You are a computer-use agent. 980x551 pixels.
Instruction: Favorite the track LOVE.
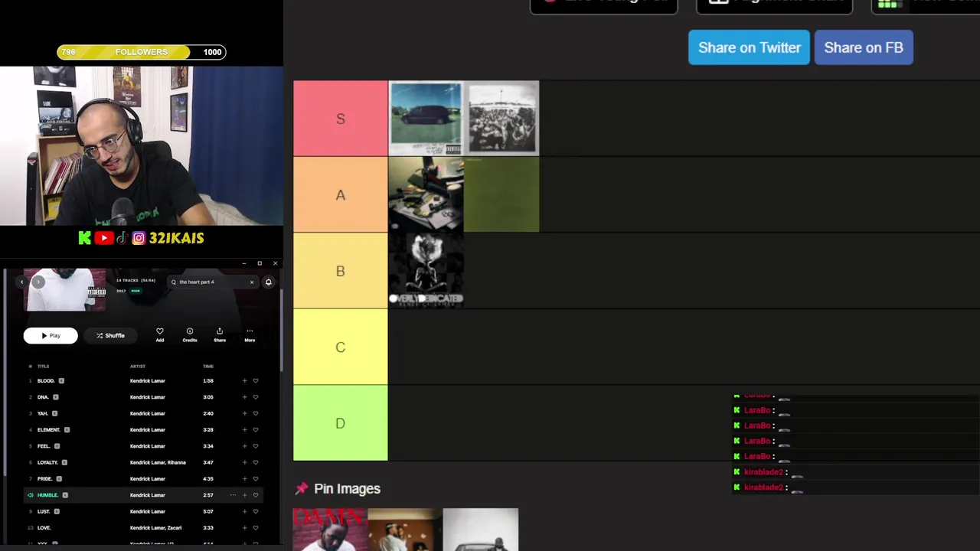pos(256,528)
